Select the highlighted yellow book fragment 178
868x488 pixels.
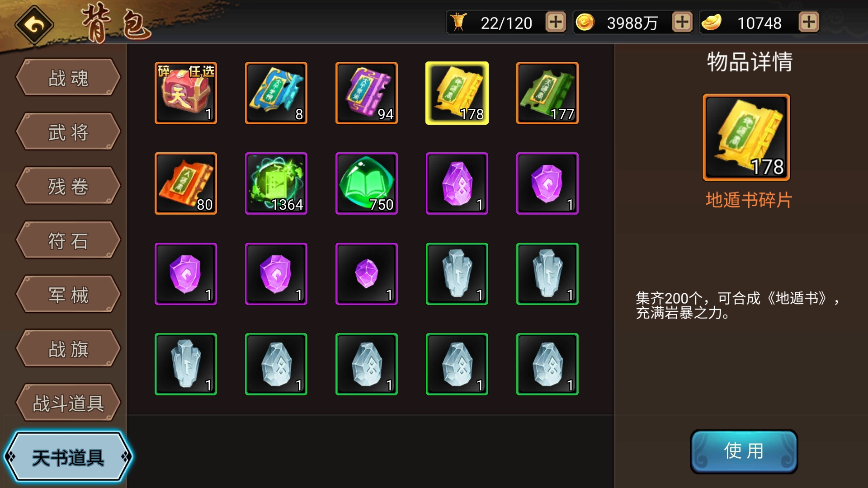(457, 93)
